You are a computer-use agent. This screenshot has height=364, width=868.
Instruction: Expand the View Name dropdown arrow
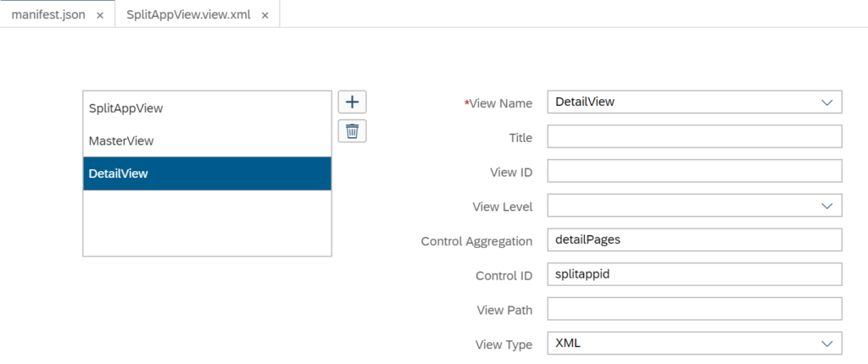coord(827,102)
